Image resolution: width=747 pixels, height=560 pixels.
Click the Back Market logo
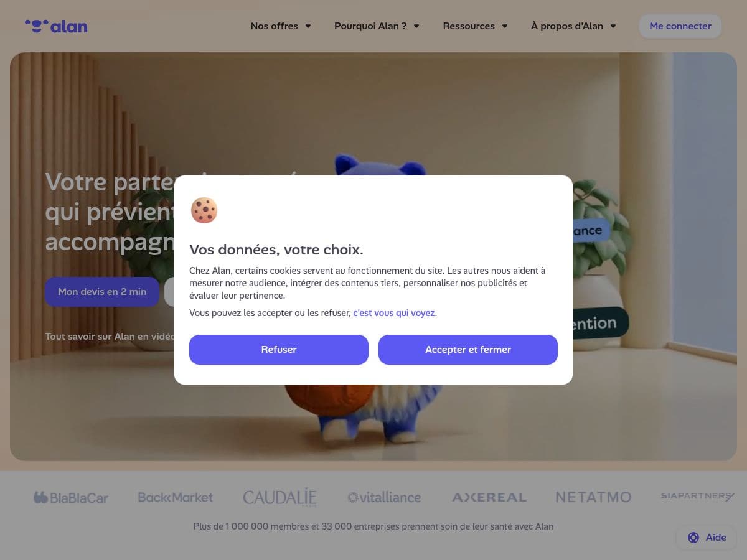pos(176,497)
